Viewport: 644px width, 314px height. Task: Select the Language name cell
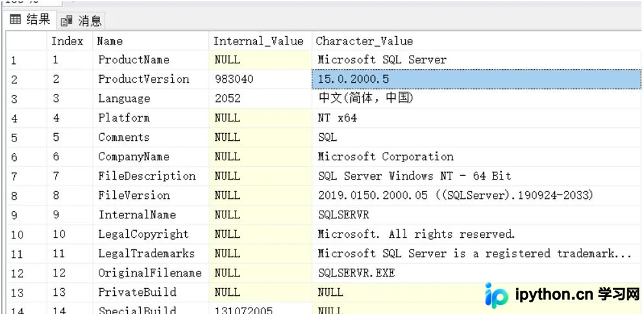151,99
